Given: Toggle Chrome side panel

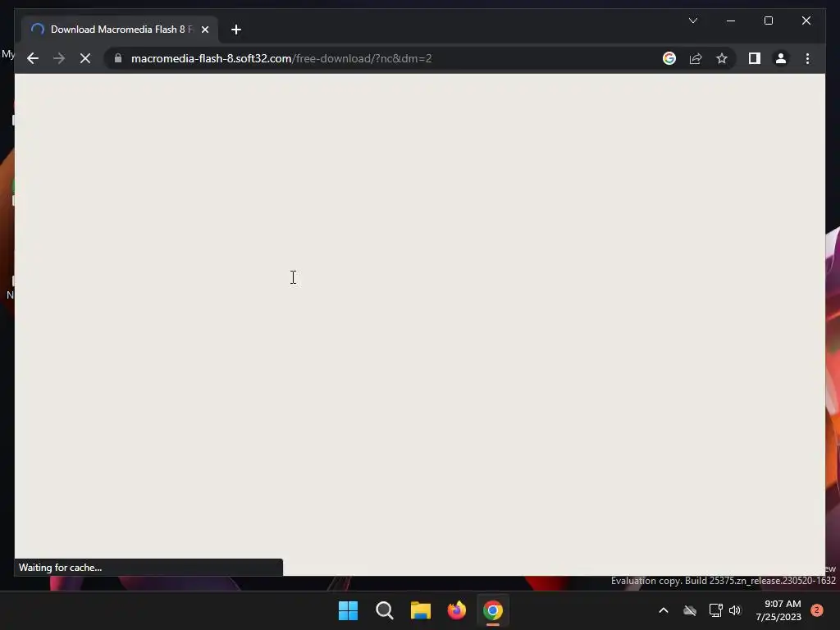Looking at the screenshot, I should pyautogui.click(x=755, y=58).
